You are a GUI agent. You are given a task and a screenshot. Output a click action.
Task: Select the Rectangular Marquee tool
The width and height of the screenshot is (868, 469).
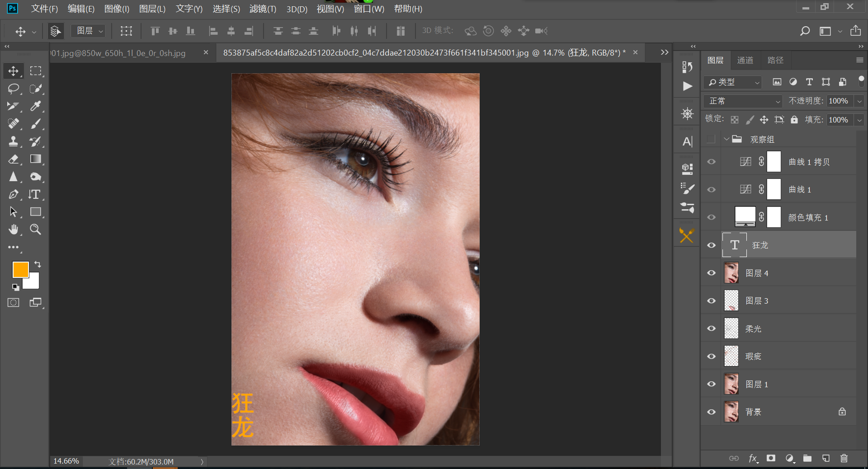(36, 71)
